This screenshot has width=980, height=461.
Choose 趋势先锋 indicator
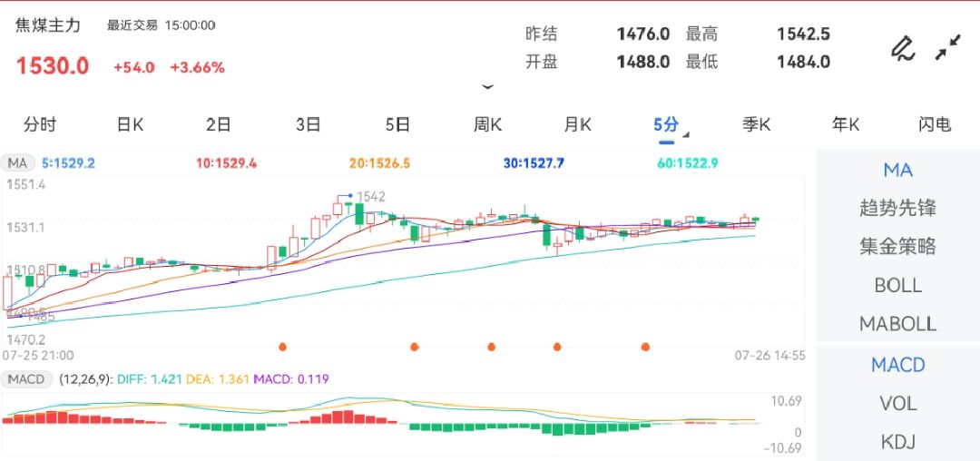click(x=898, y=208)
